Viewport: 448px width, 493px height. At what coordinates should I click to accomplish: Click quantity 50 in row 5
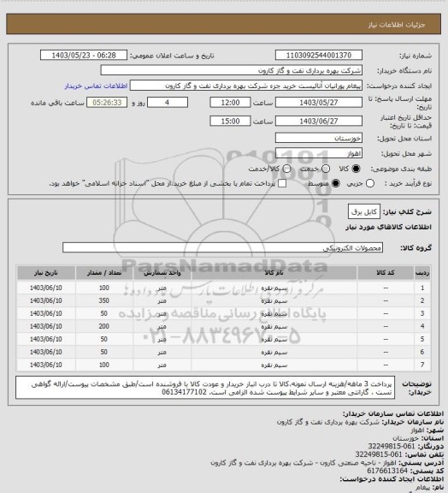point(104,339)
